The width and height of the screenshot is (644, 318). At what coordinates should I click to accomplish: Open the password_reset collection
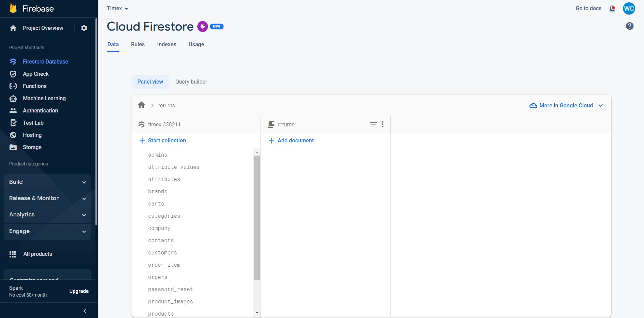coord(171,289)
